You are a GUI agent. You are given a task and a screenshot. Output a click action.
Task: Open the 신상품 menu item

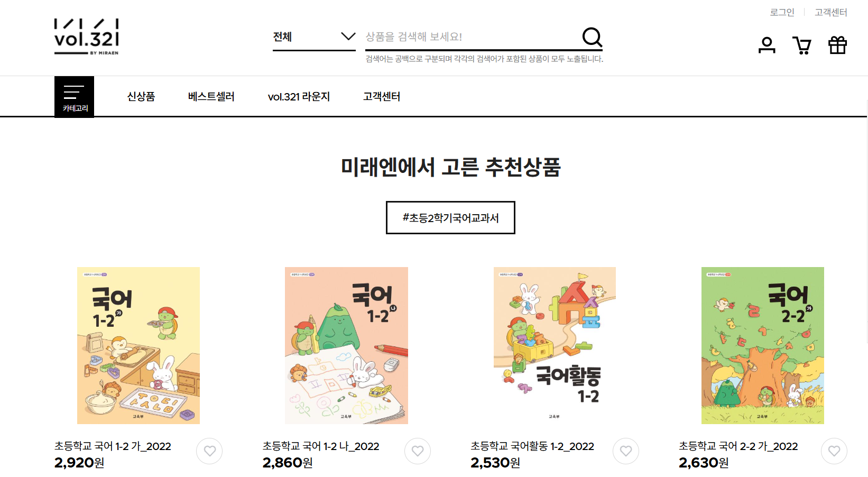pyautogui.click(x=141, y=97)
